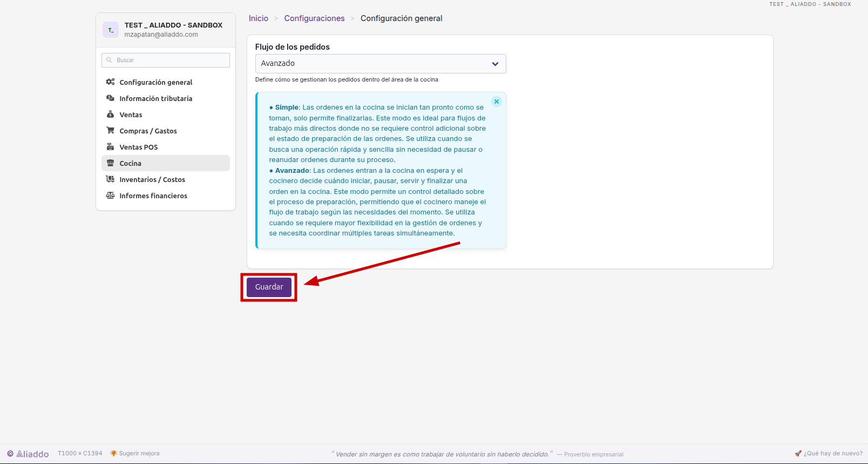Open Inventarios / Costos settings
The width and height of the screenshot is (868, 464).
point(166,179)
